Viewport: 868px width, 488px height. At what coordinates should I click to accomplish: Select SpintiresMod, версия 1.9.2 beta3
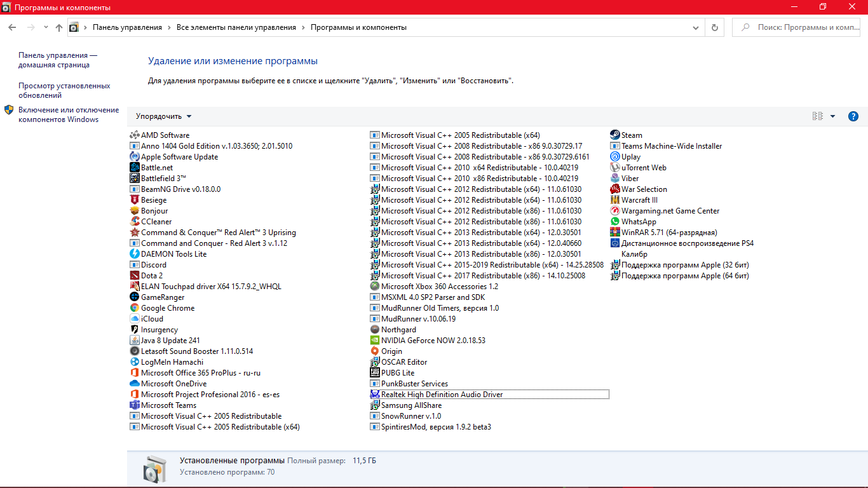point(431,427)
